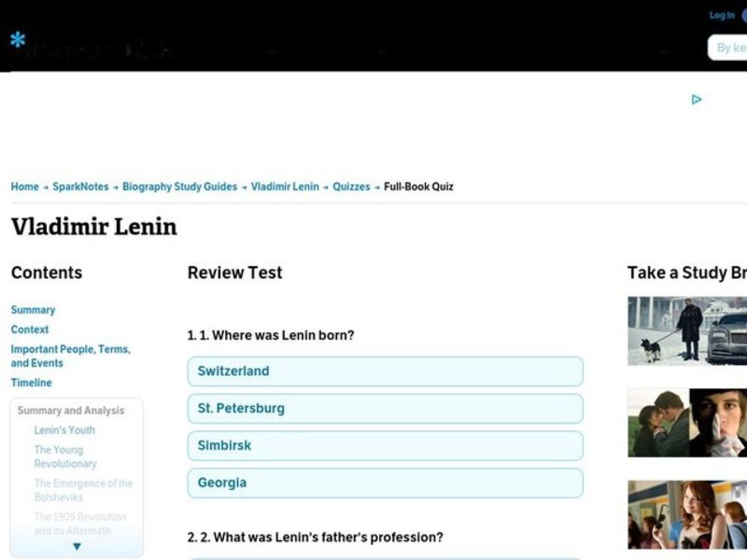Open the "Vladimir Lenin" breadcrumb
This screenshot has height=560, width=747.
click(284, 186)
